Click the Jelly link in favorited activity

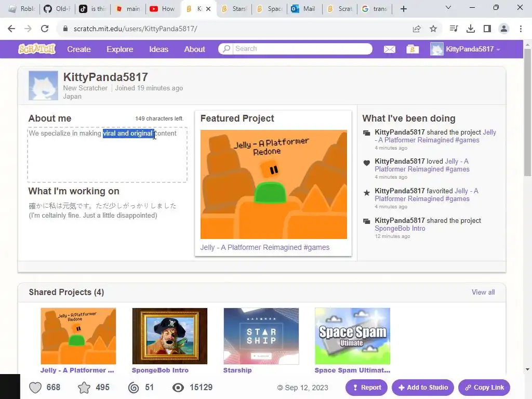tap(427, 195)
